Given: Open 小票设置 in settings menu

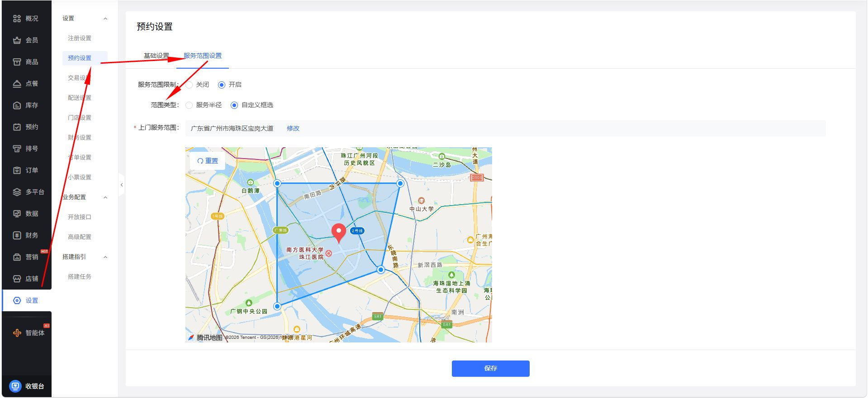Looking at the screenshot, I should tap(80, 178).
